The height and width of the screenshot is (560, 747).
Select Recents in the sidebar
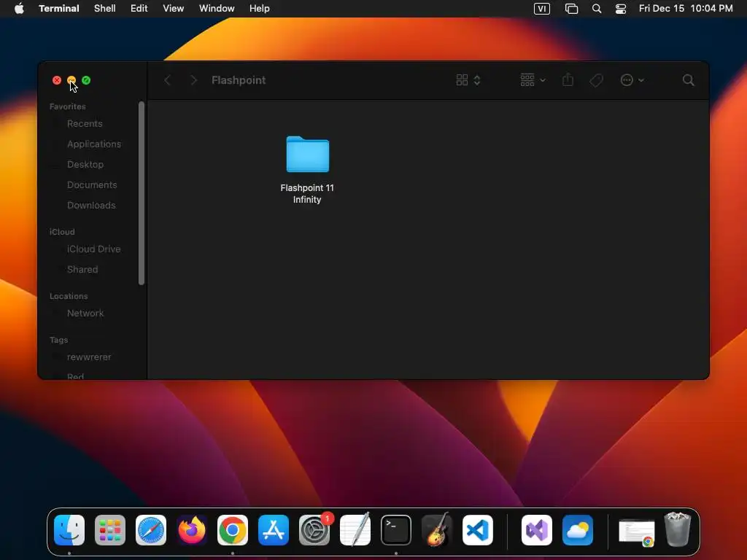(x=85, y=124)
